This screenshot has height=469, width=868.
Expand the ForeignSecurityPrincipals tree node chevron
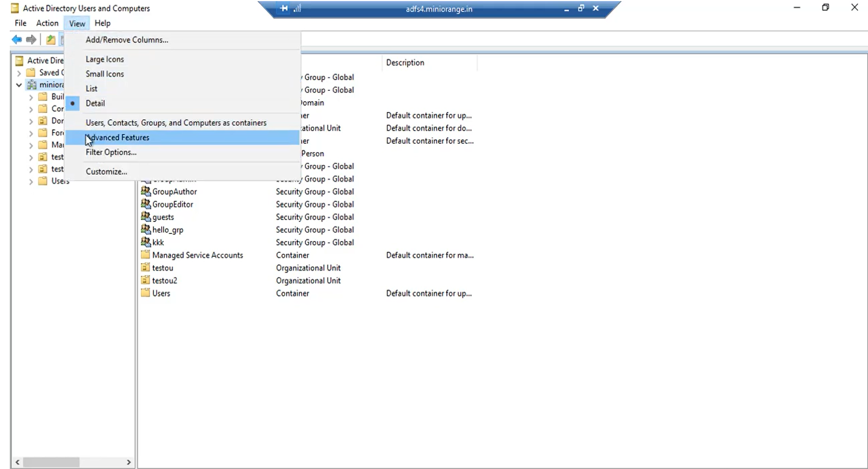click(31, 133)
